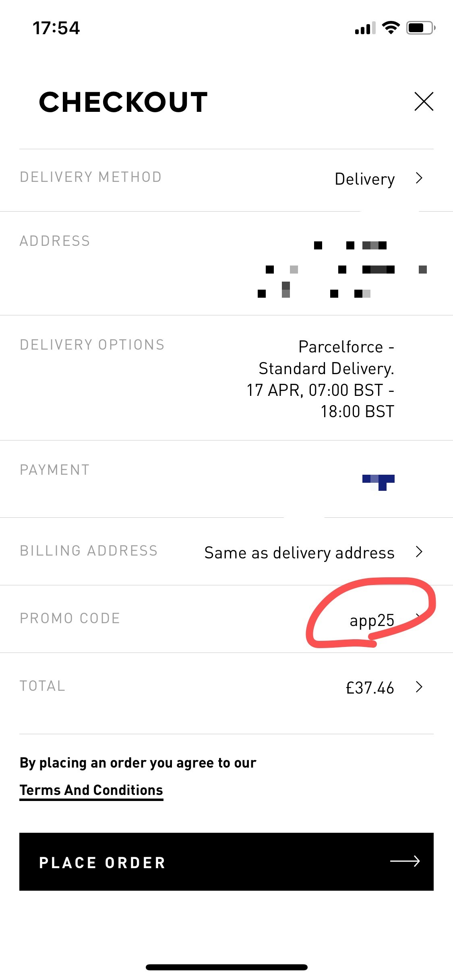Select the £37.46 total amount
Screen dimensions: 453x980
[370, 688]
